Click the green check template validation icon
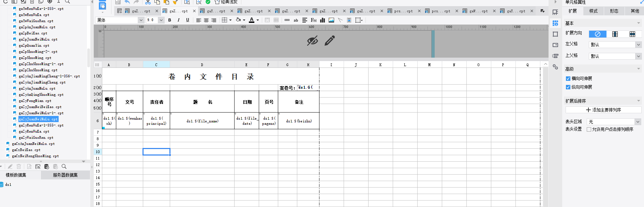The image size is (644, 207). pyautogui.click(x=208, y=2)
